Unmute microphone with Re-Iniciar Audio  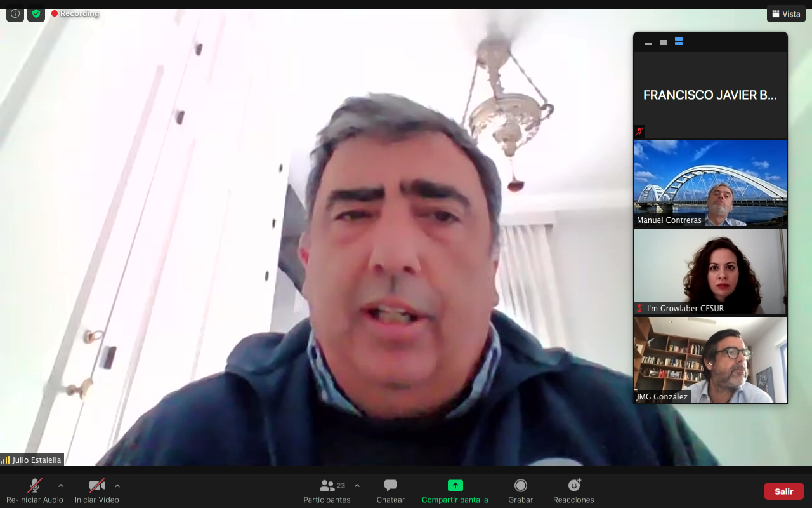(x=34, y=491)
